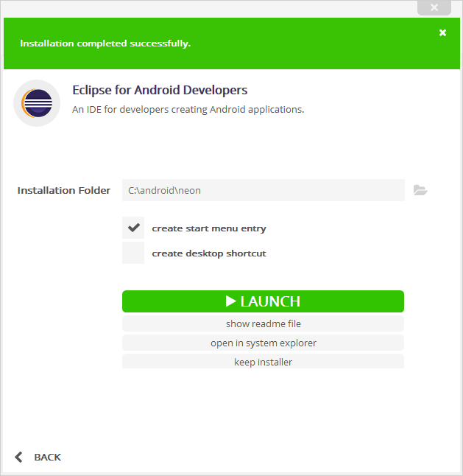The image size is (463, 476).
Task: Dismiss the green success notification banner
Action: pyautogui.click(x=442, y=32)
